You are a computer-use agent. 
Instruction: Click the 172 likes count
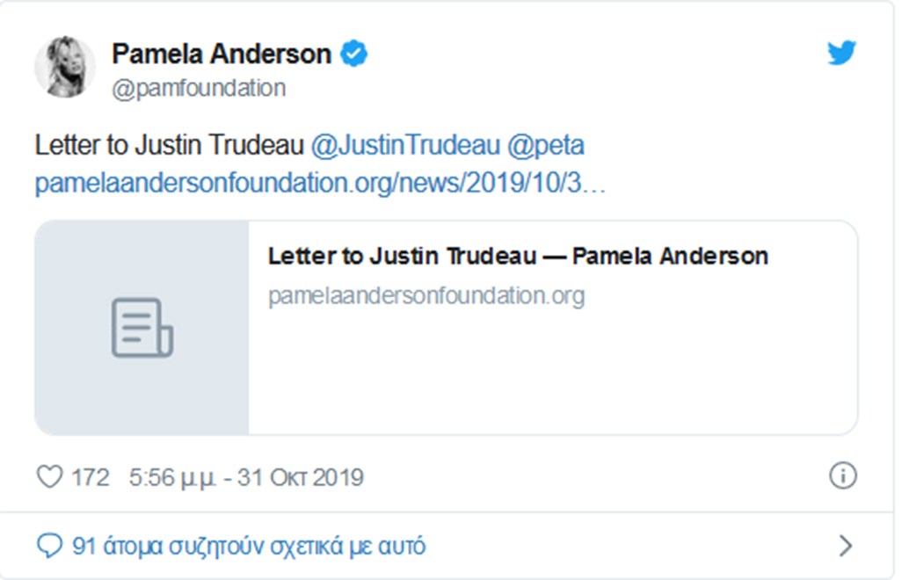point(91,477)
